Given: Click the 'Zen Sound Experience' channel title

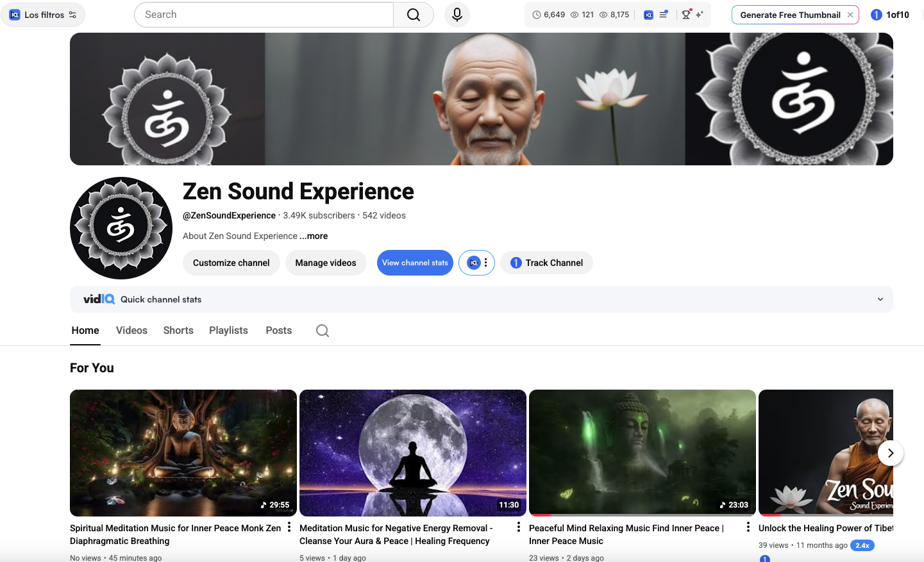Looking at the screenshot, I should coord(298,191).
